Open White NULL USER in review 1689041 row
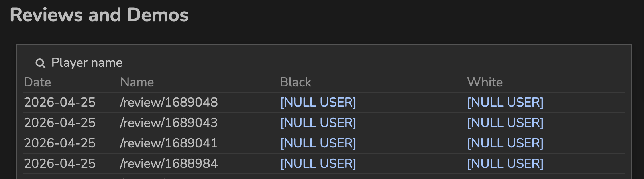The image size is (644, 179). coord(505,143)
